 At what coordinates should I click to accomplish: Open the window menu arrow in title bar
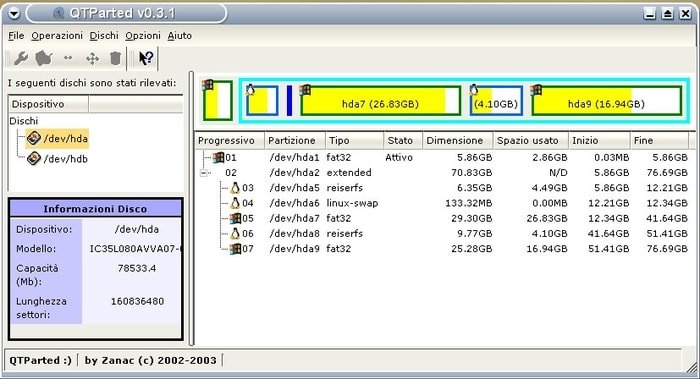pos(14,14)
